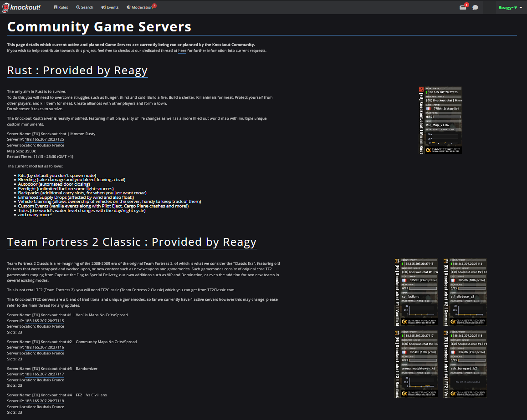
Task: Click the Rust server IP 188.165.207.20:27125
Action: [x=44, y=139]
